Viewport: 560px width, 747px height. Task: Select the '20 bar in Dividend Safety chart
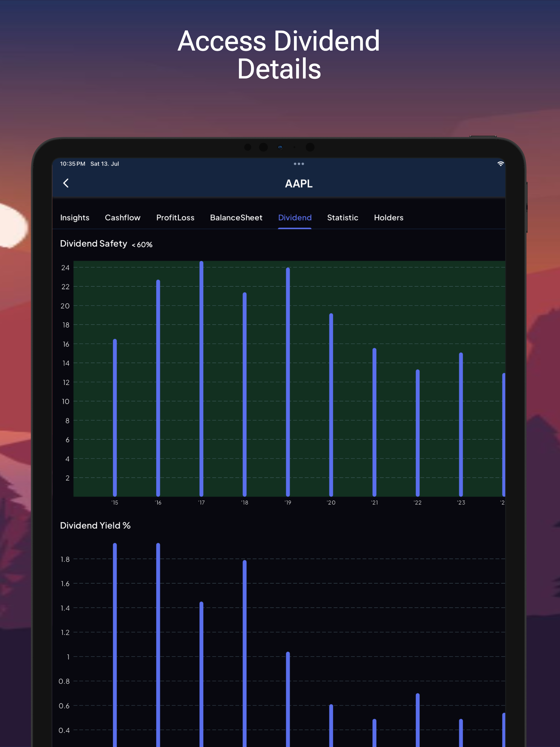point(331,405)
